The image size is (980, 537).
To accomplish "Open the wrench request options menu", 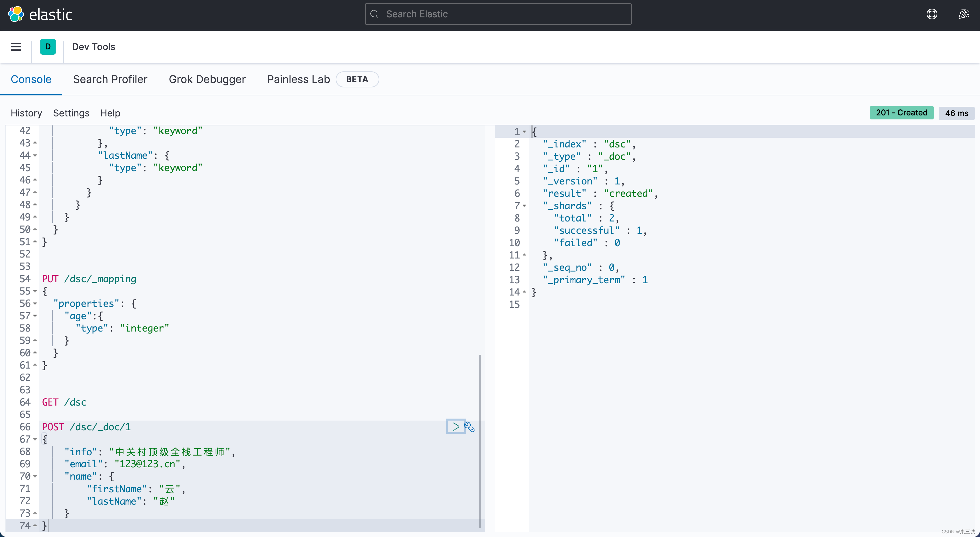I will tap(469, 427).
